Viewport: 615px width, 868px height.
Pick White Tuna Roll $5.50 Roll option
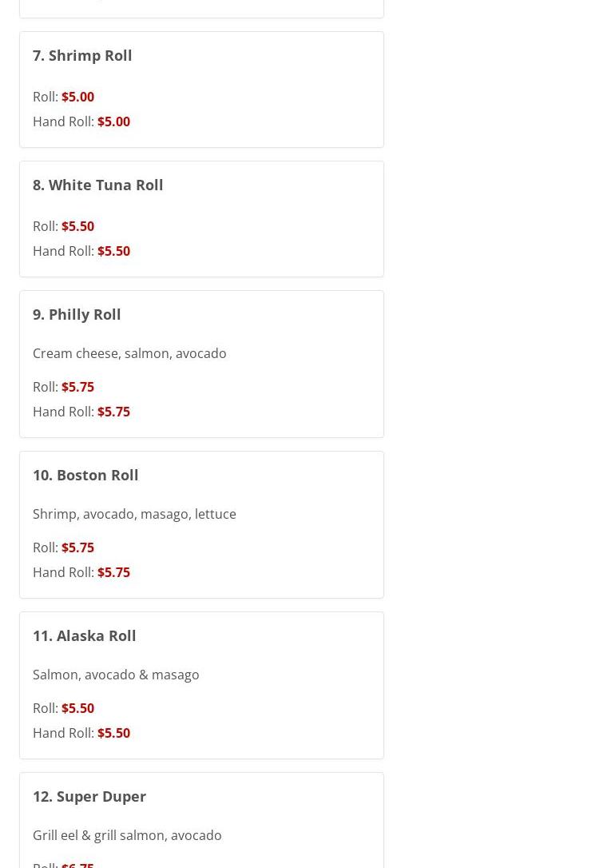pos(77,226)
